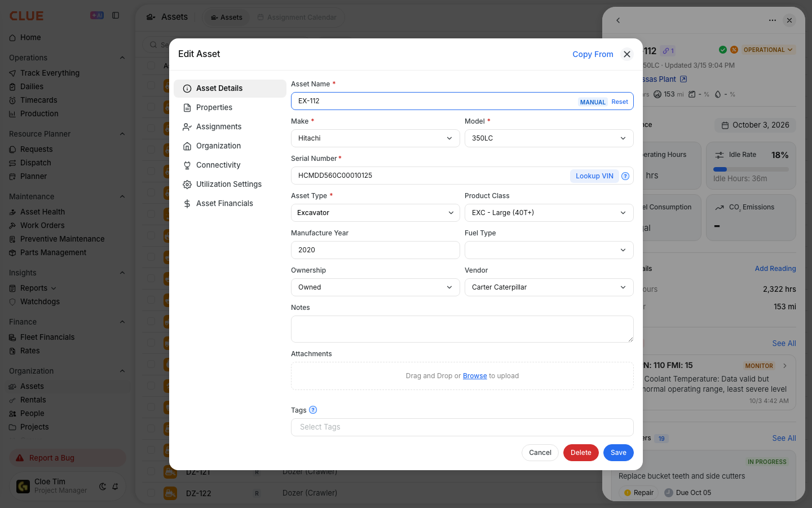The width and height of the screenshot is (812, 508).
Task: Click the Save button
Action: 619,453
